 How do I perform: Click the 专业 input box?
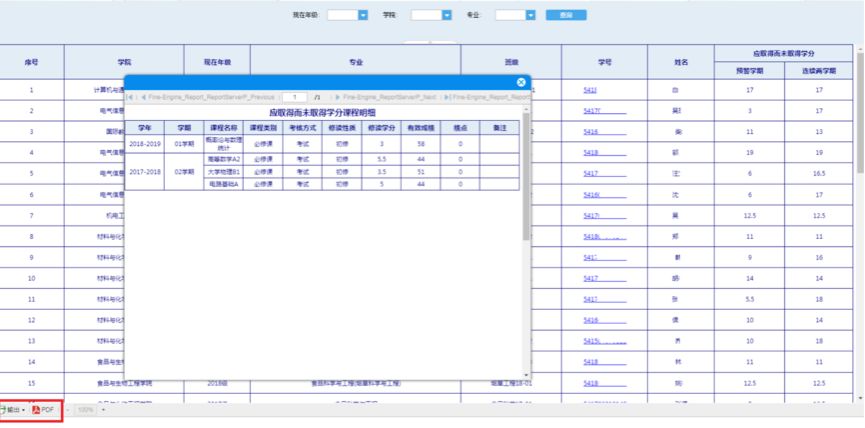511,15
